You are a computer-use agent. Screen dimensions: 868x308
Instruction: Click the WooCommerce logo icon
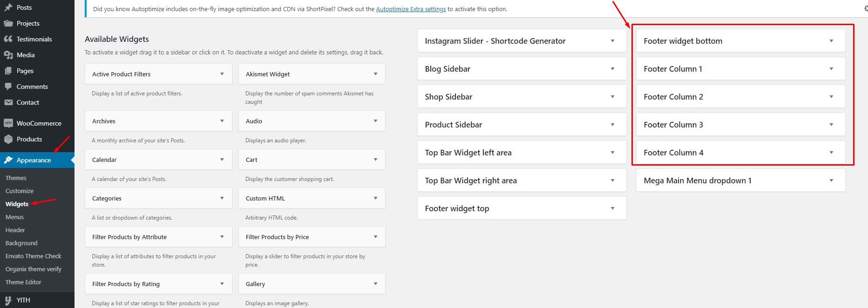click(8, 123)
